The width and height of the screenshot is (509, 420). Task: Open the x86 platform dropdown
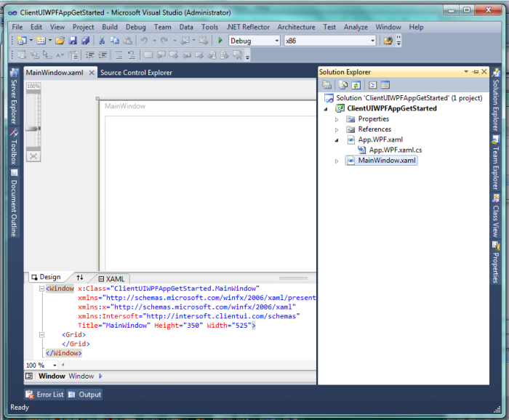(x=372, y=41)
